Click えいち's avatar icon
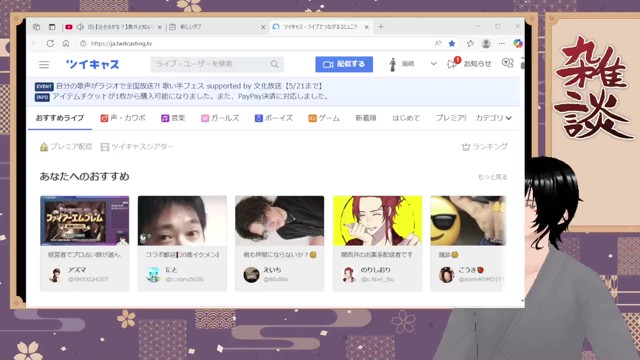This screenshot has height=360, width=640. coord(251,275)
